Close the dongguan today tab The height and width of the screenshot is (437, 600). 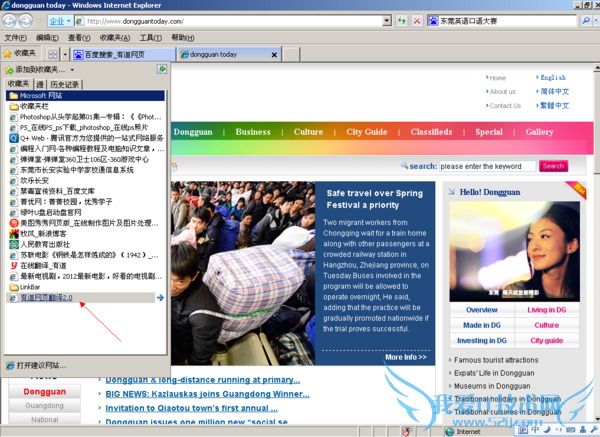[274, 55]
